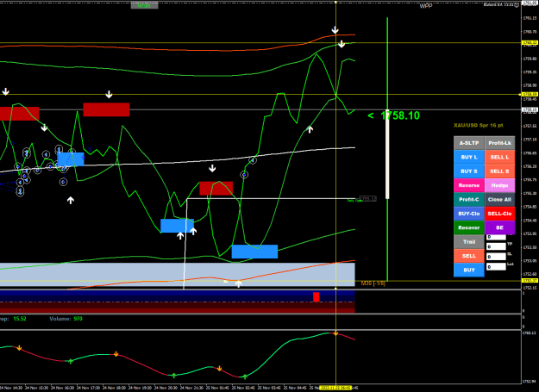This screenshot has height=392, width=539.
Task: Click the BUY S button
Action: click(x=469, y=171)
